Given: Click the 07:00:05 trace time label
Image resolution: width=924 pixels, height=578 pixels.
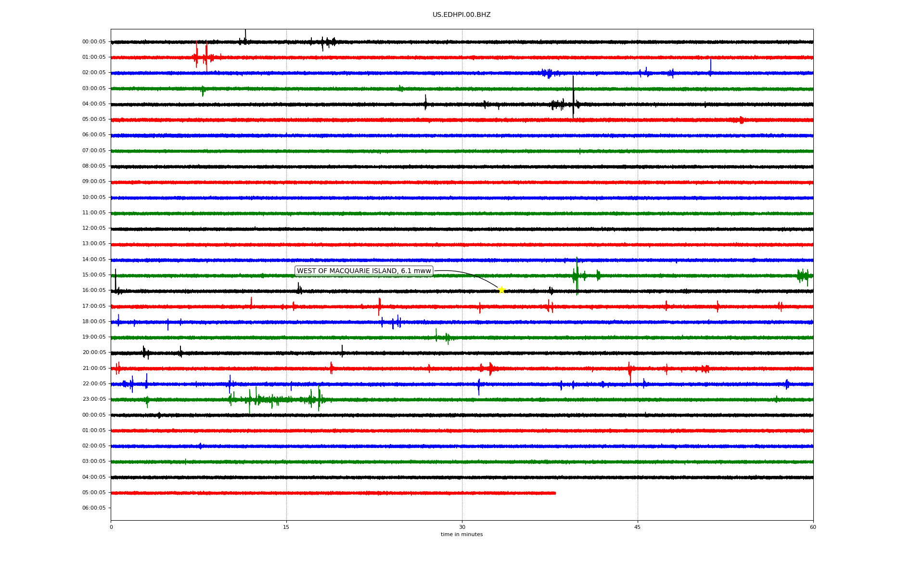Looking at the screenshot, I should pyautogui.click(x=94, y=151).
